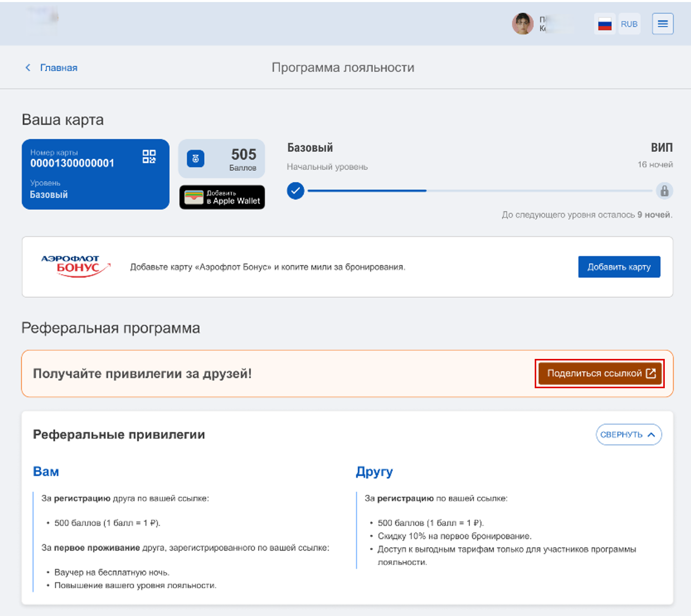Add card to Apple Wallet

[x=222, y=197]
